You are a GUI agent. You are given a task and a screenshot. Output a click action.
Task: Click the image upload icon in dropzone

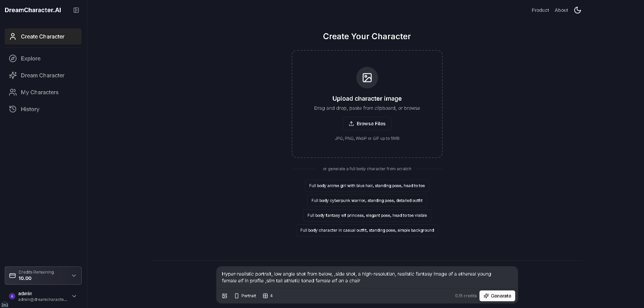pyautogui.click(x=367, y=78)
